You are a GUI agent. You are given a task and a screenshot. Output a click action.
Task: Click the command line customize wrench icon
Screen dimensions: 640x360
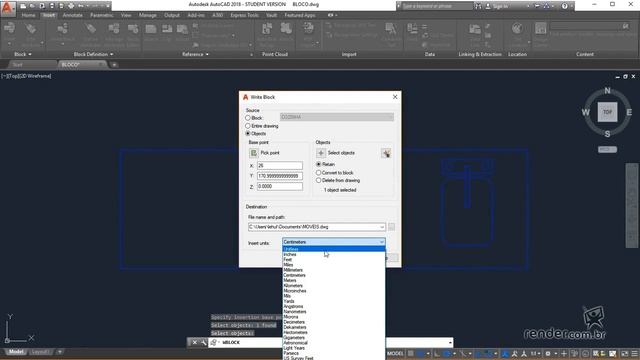pyautogui.click(x=204, y=342)
